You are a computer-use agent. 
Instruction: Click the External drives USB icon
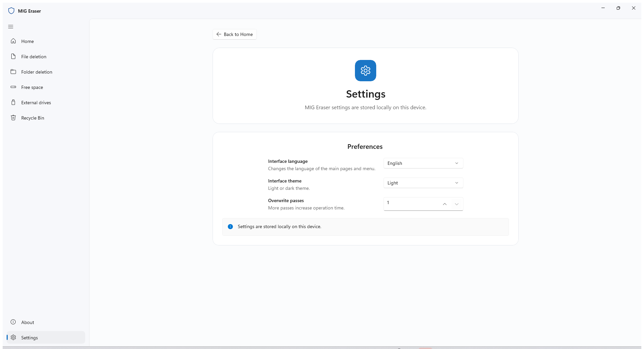13,102
